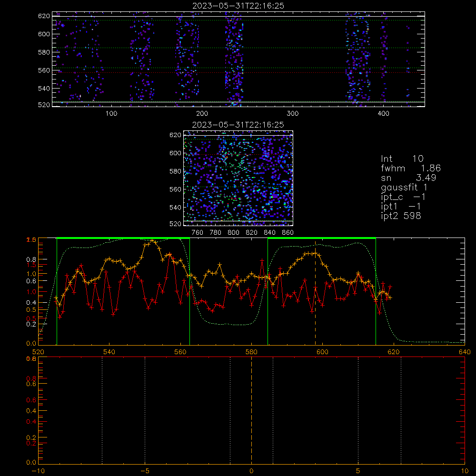Click the green vertical line at 562 in the profile plot
This screenshot has width=476, height=476.
(190, 292)
